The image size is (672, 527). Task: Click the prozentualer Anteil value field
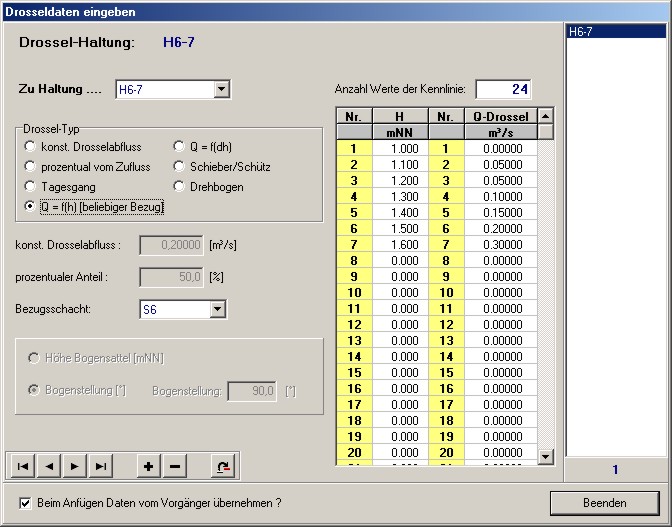tap(171, 277)
